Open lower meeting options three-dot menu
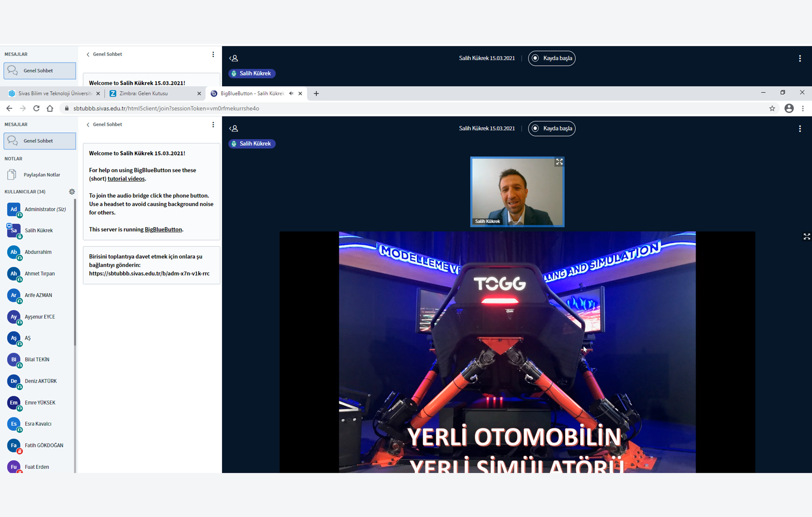Image resolution: width=812 pixels, height=517 pixels. (800, 128)
